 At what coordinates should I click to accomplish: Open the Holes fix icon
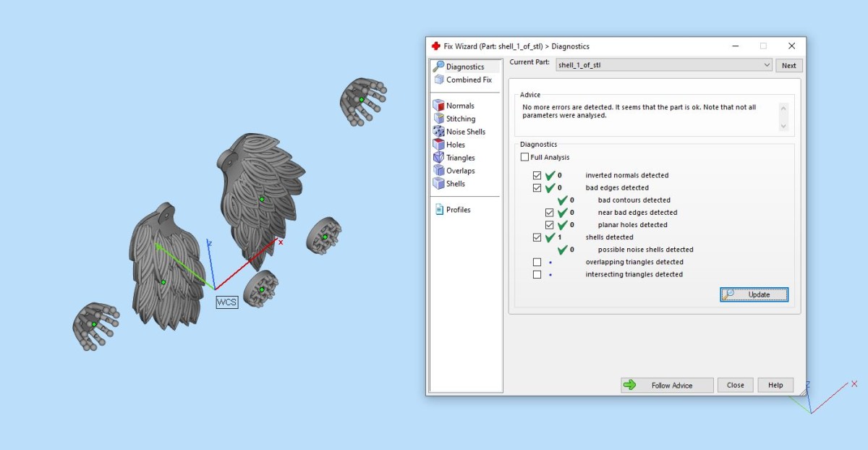point(439,145)
